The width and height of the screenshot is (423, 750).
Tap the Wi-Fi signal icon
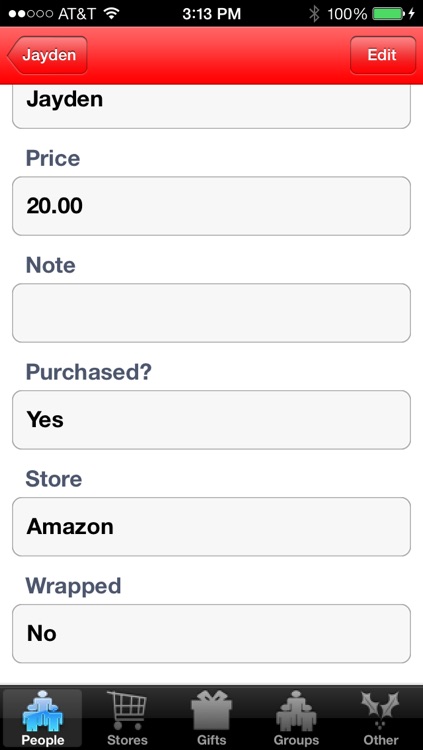pos(111,13)
